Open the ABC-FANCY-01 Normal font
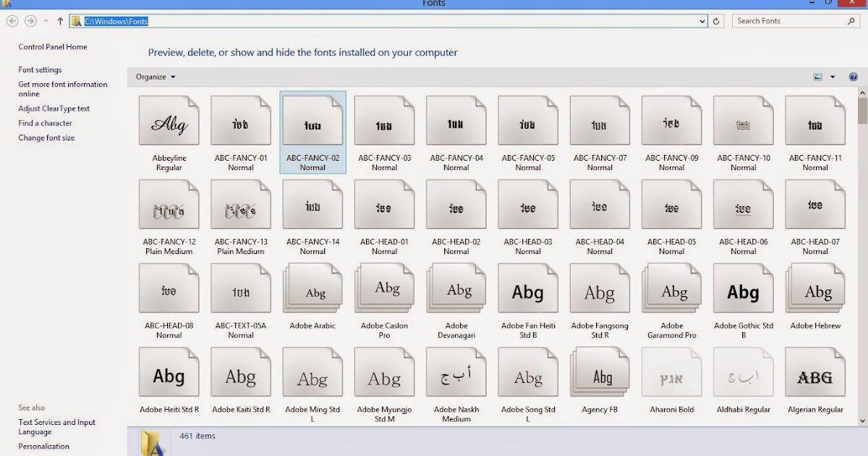Image resolution: width=868 pixels, height=456 pixels. coord(241,121)
